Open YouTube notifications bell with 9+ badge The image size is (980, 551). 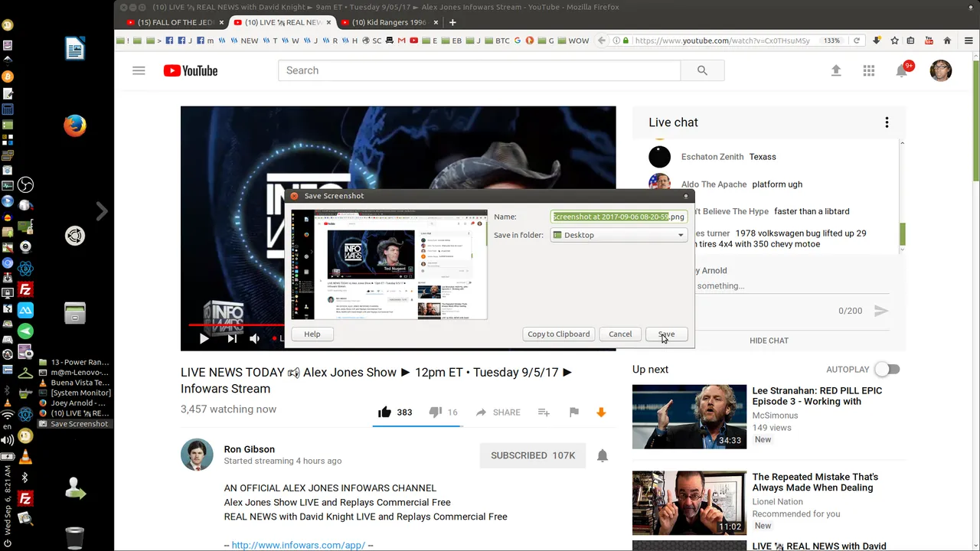903,70
